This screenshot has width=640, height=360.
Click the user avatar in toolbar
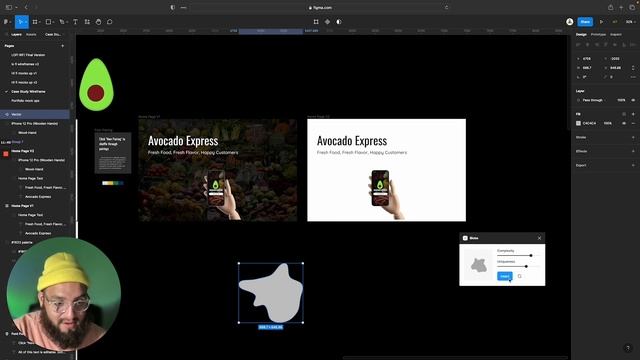[570, 22]
